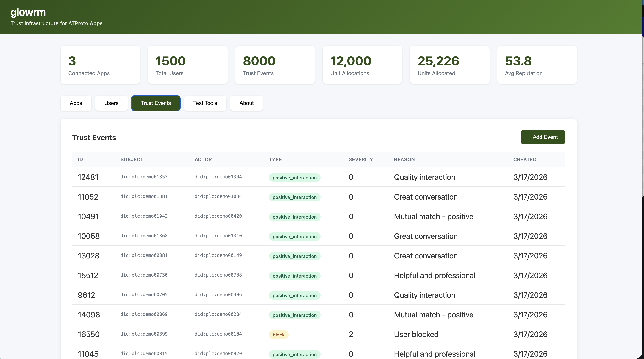
Task: Switch to the Users tab
Action: point(111,103)
